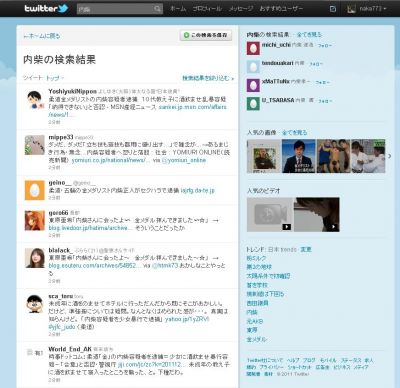Open プライバシー footer link
Viewport: 400px width, 388px height.
pos(272,367)
